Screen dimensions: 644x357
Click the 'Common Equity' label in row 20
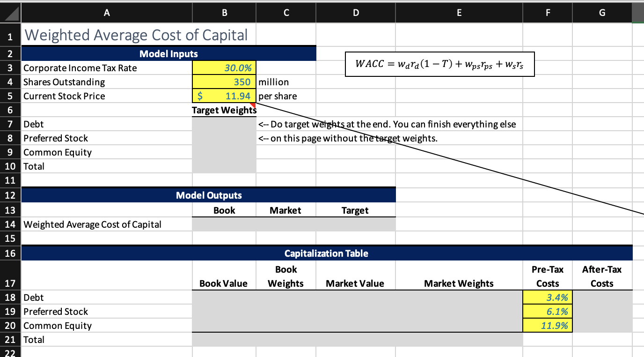point(58,326)
